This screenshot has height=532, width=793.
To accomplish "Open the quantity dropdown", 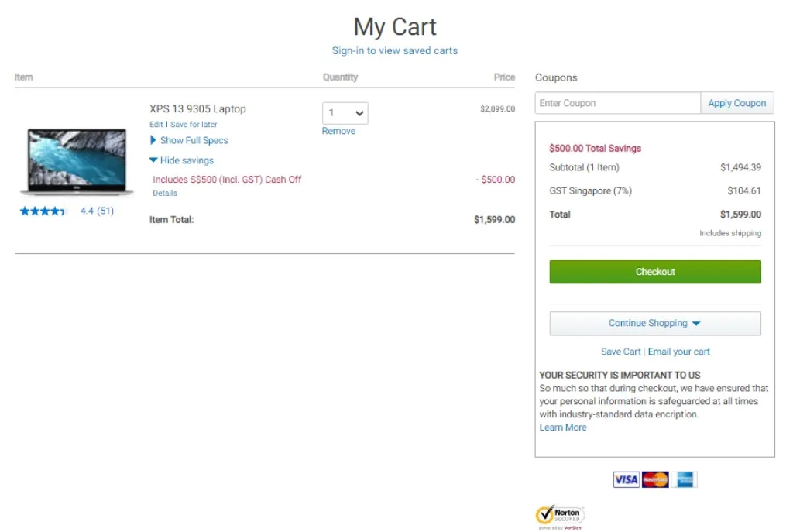I will click(345, 113).
